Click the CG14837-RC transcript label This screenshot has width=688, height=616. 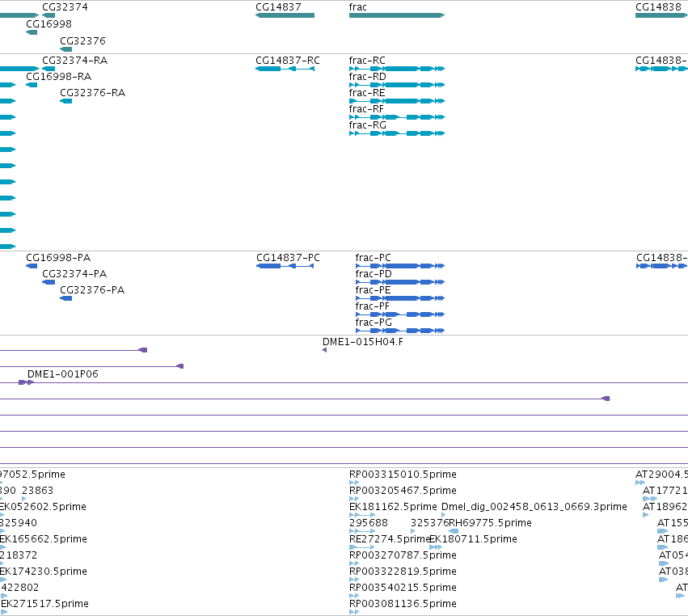tap(288, 61)
